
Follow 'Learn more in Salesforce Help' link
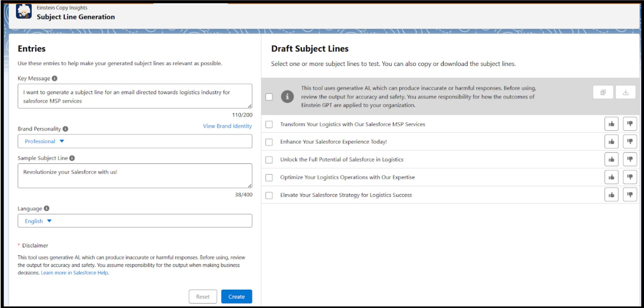click(75, 273)
